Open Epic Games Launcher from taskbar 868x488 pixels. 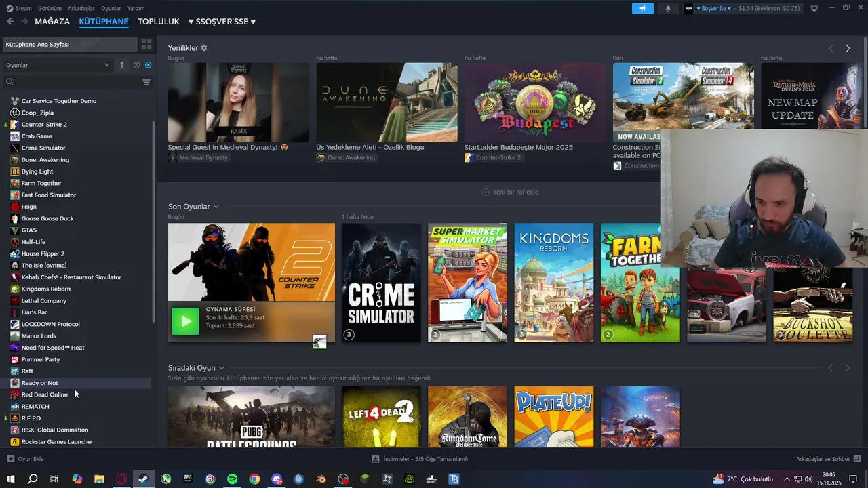pos(188,479)
